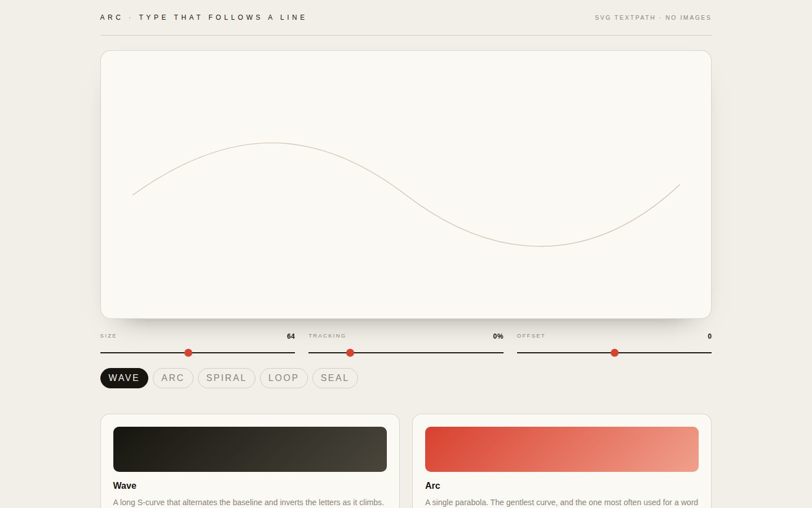Click the Wave card description text
Image resolution: width=812 pixels, height=508 pixels.
click(249, 502)
